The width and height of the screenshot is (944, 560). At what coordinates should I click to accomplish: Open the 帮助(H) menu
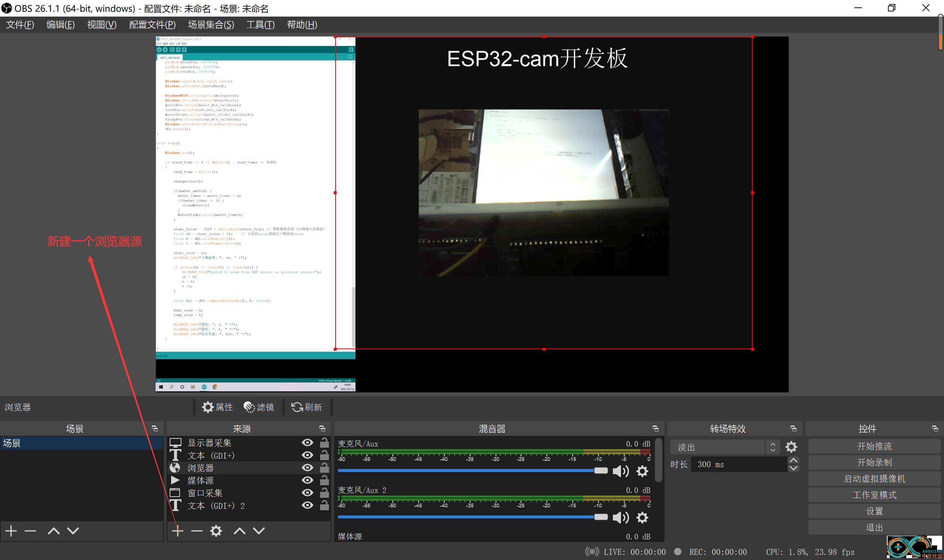click(302, 25)
